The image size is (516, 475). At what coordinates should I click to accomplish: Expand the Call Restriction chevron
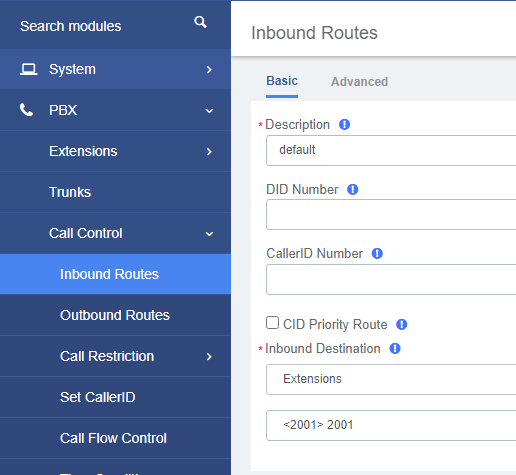pyautogui.click(x=209, y=357)
